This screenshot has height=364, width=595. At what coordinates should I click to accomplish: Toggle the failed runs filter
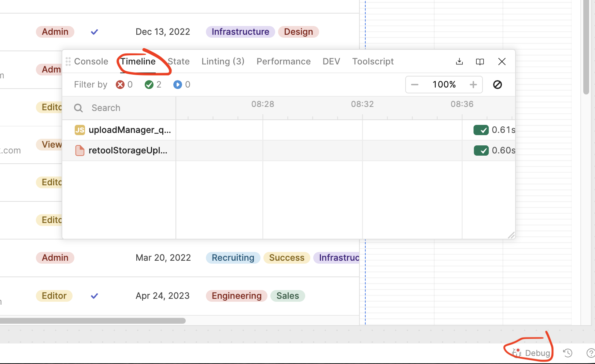click(x=120, y=85)
